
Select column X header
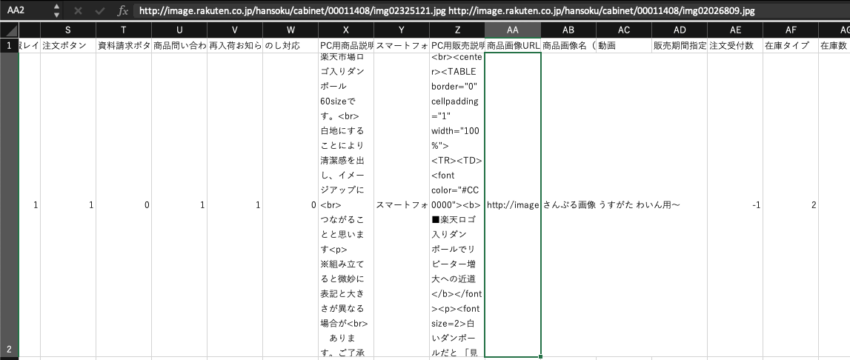[346, 30]
